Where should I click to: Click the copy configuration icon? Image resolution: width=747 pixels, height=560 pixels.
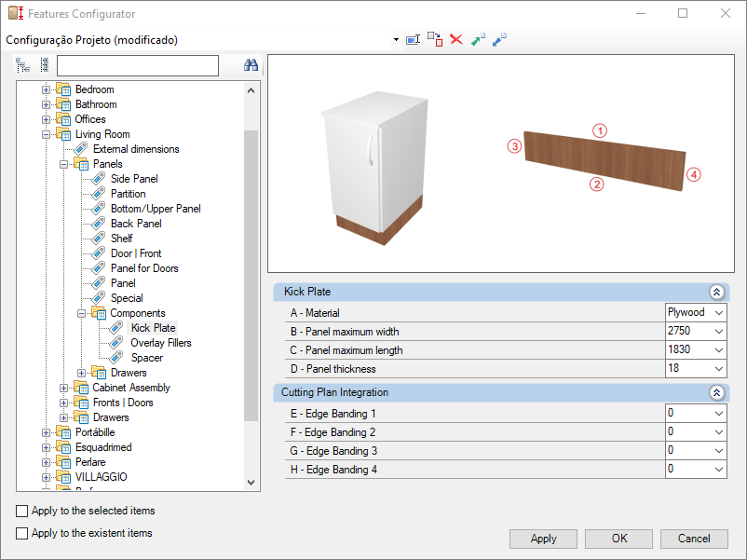[x=435, y=39]
